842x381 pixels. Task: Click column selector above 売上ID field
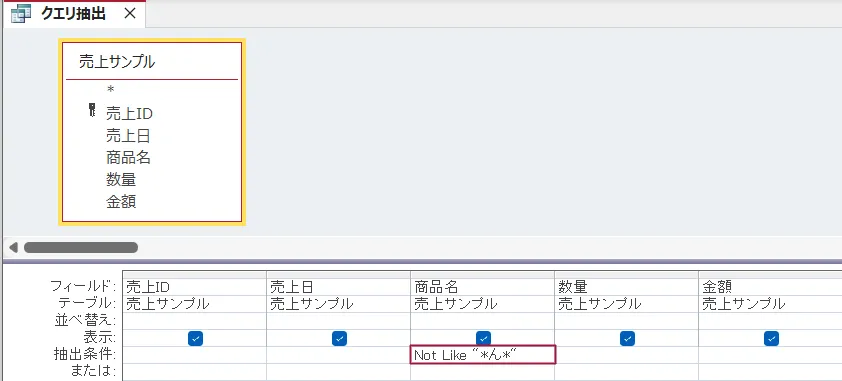[x=195, y=275]
